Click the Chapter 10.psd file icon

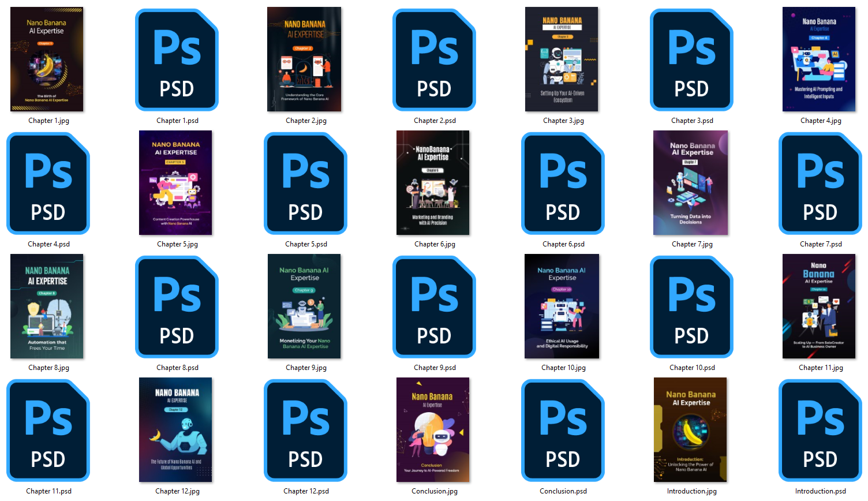(691, 307)
